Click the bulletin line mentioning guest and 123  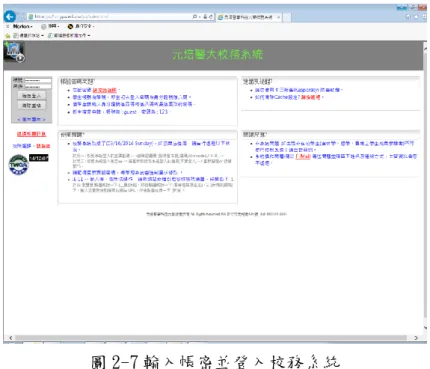pos(120,112)
